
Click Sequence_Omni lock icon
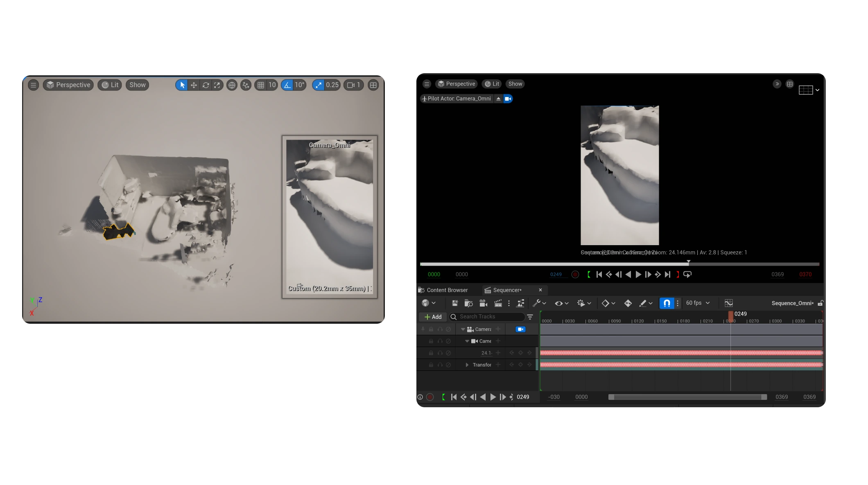[x=821, y=303]
